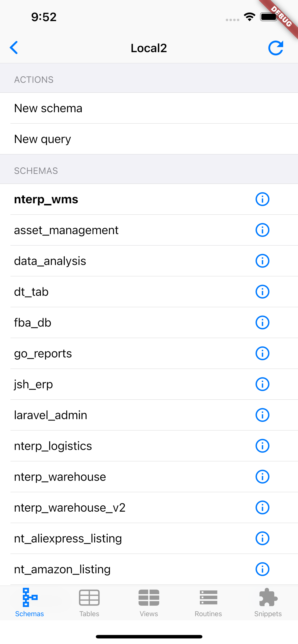298x644 pixels.
Task: Tap the back chevron icon
Action: click(14, 48)
